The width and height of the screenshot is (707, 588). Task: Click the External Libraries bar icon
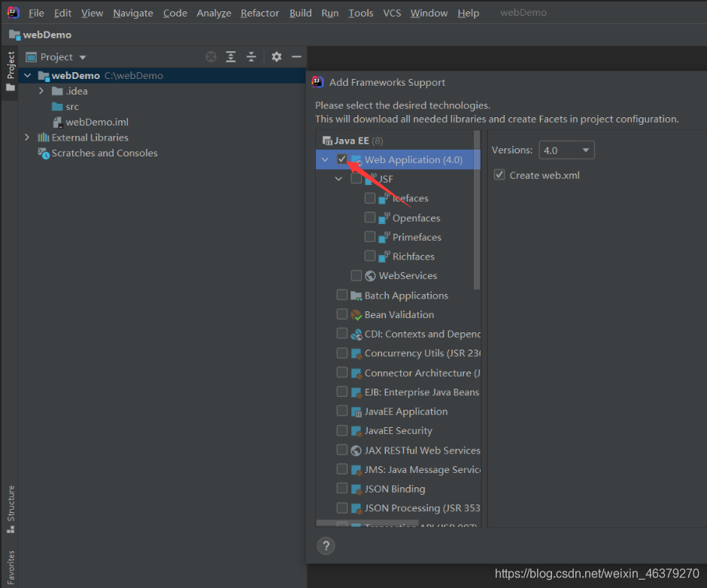click(x=44, y=138)
